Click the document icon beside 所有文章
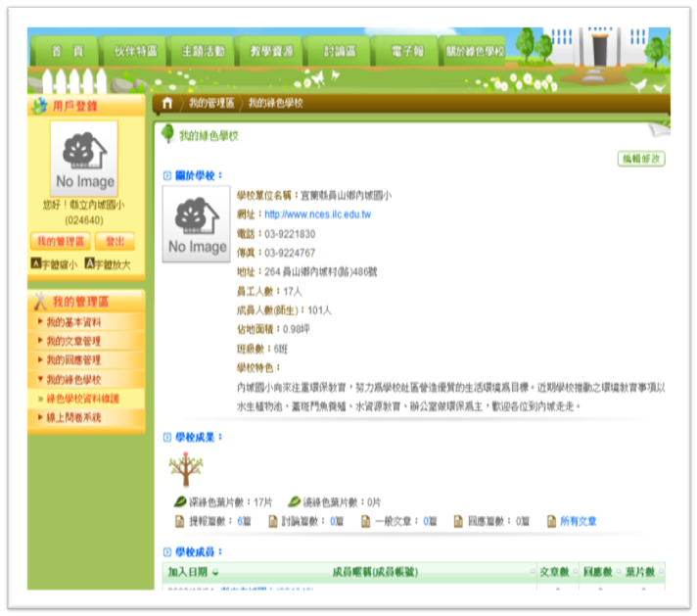 (x=551, y=521)
